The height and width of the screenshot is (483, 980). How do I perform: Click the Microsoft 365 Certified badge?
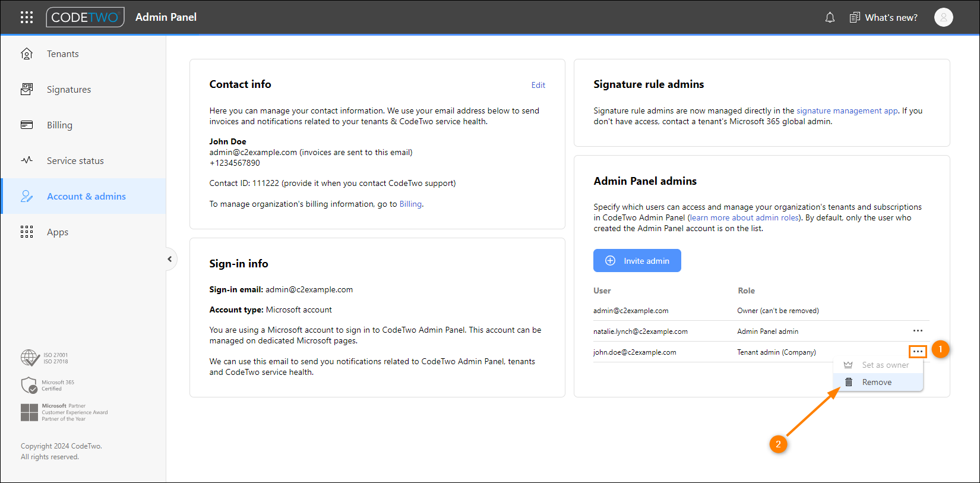coord(48,386)
